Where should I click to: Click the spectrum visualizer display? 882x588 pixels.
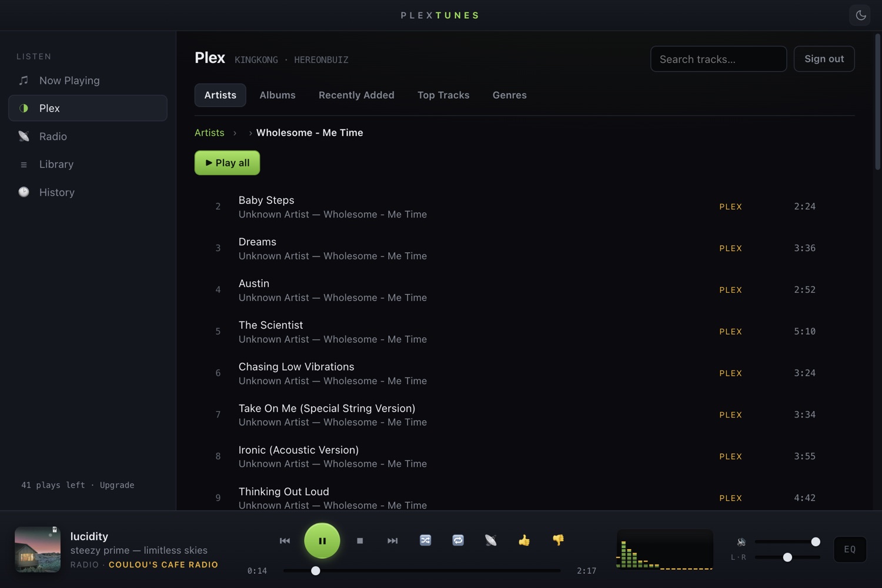[664, 549]
